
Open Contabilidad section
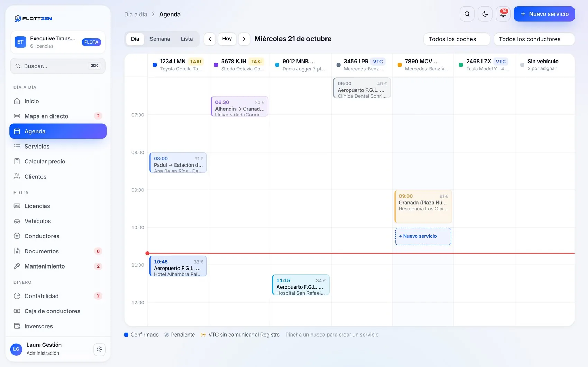(x=58, y=296)
